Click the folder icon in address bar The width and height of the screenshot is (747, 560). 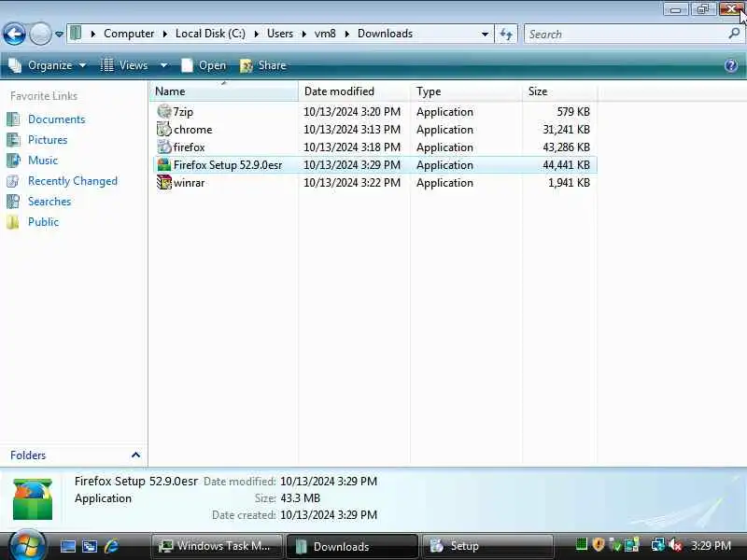coord(76,34)
